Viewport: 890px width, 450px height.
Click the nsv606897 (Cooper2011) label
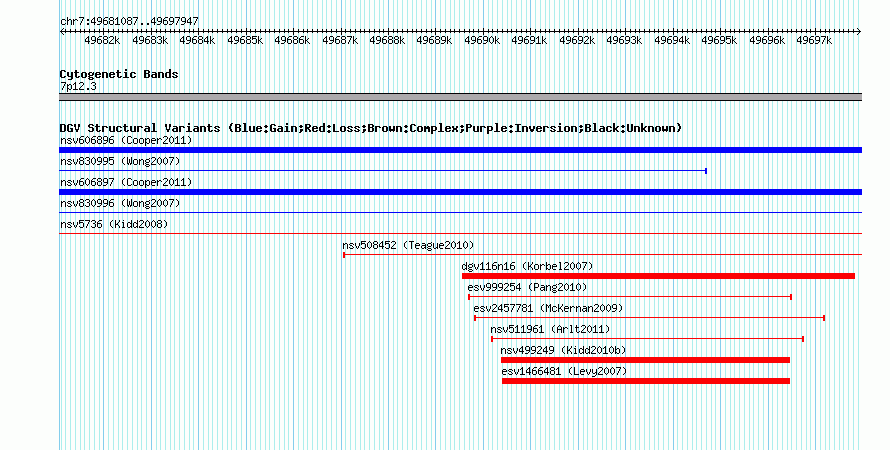126,182
